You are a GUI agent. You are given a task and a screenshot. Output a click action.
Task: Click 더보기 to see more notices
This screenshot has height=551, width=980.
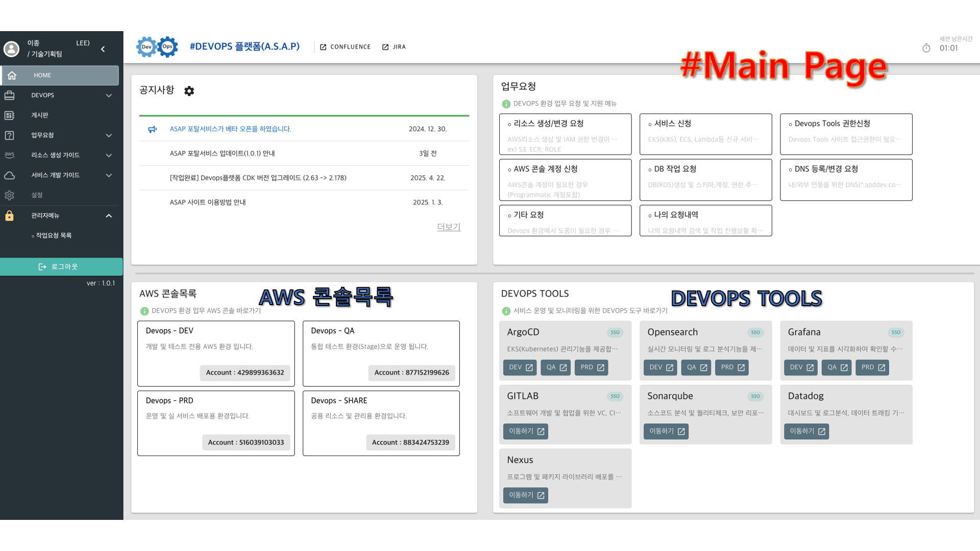[x=448, y=227]
